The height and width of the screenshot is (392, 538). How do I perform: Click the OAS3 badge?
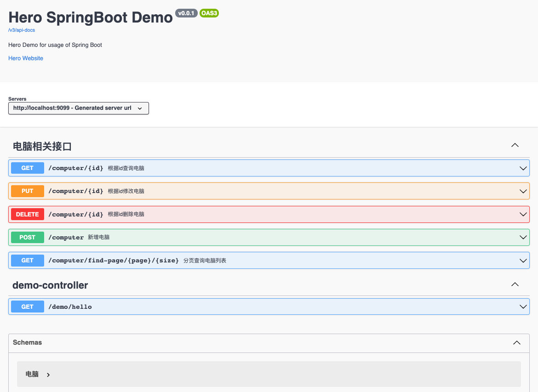(x=209, y=13)
